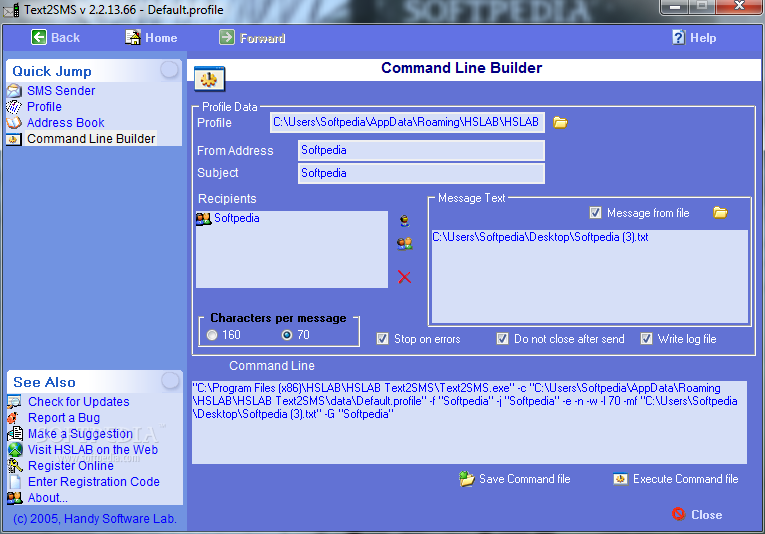Click the Report a Bug icon
Image resolution: width=765 pixels, height=534 pixels.
point(13,418)
